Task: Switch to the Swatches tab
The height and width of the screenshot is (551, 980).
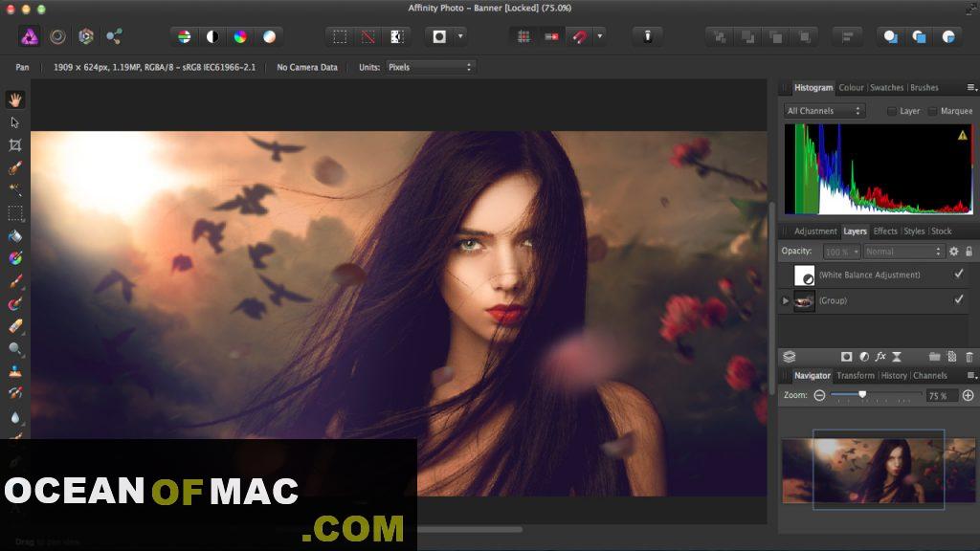Action: (x=887, y=87)
